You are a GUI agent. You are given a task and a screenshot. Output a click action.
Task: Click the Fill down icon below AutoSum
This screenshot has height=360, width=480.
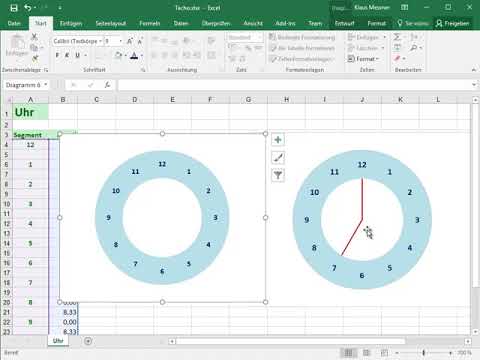coord(397,48)
